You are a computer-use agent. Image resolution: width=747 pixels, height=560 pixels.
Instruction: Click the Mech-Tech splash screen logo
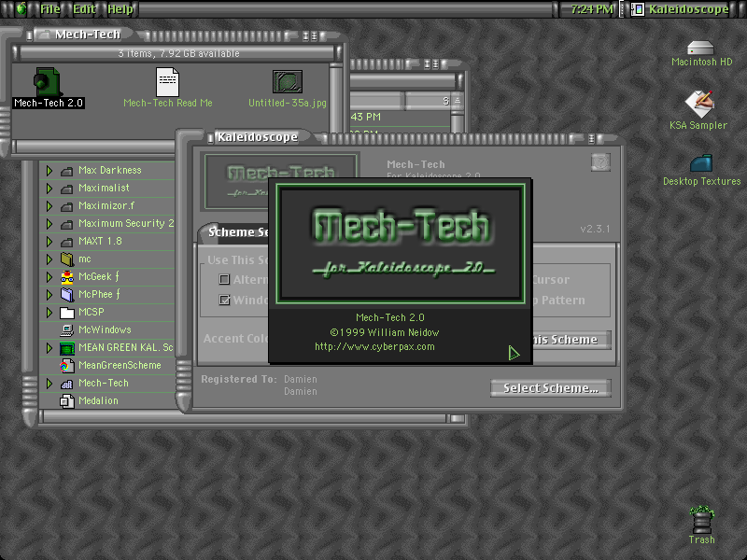[x=401, y=244]
